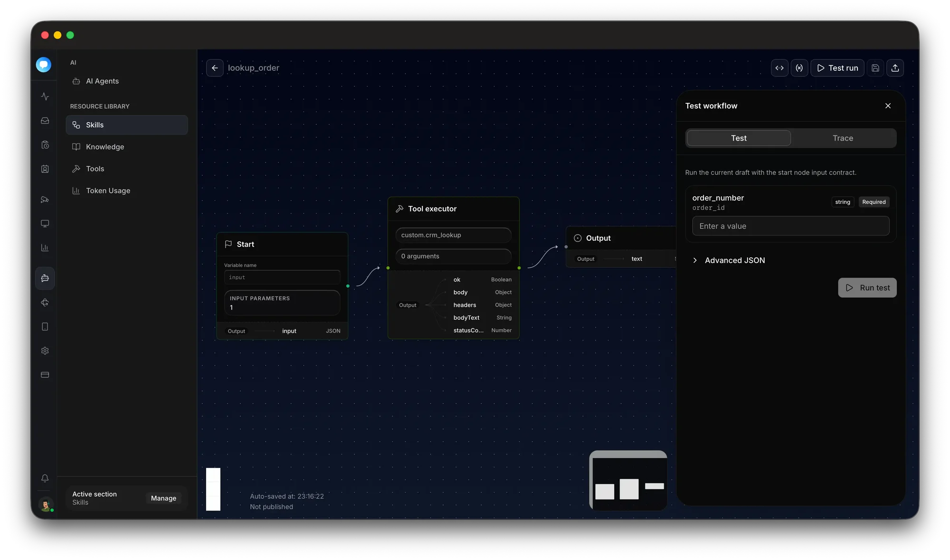Click the Auto-saved timestamp text
The width and height of the screenshot is (950, 560).
point(287,496)
